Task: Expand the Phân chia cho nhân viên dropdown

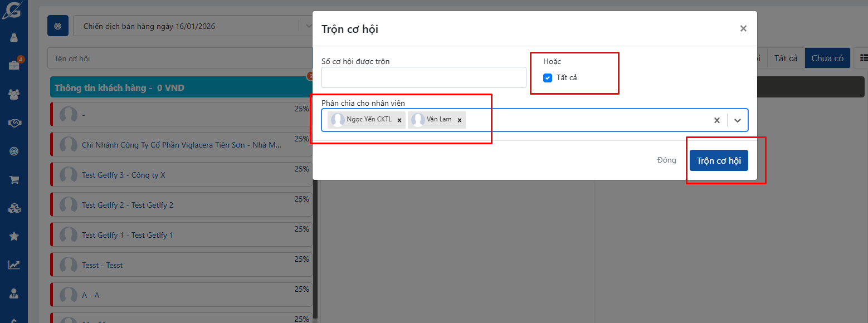Action: pos(738,120)
